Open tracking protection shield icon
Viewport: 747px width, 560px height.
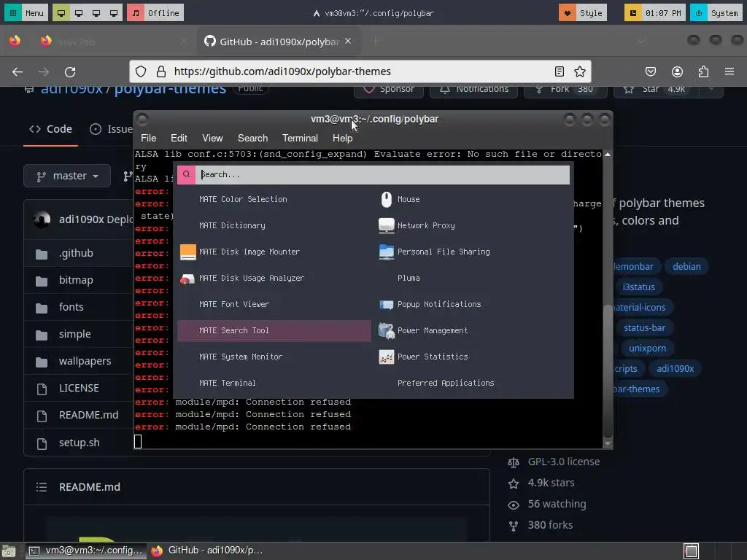pos(141,71)
